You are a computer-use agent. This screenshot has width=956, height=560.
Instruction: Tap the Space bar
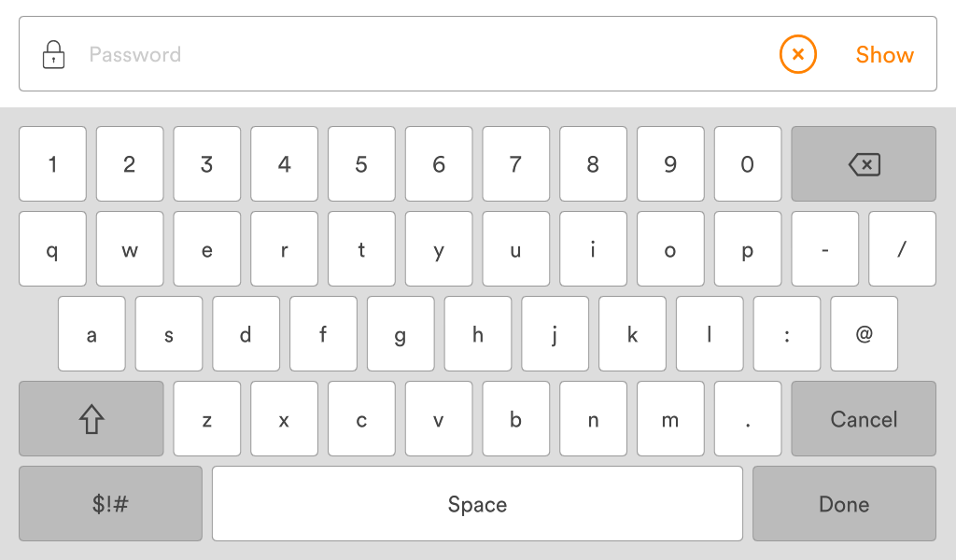[x=477, y=504]
